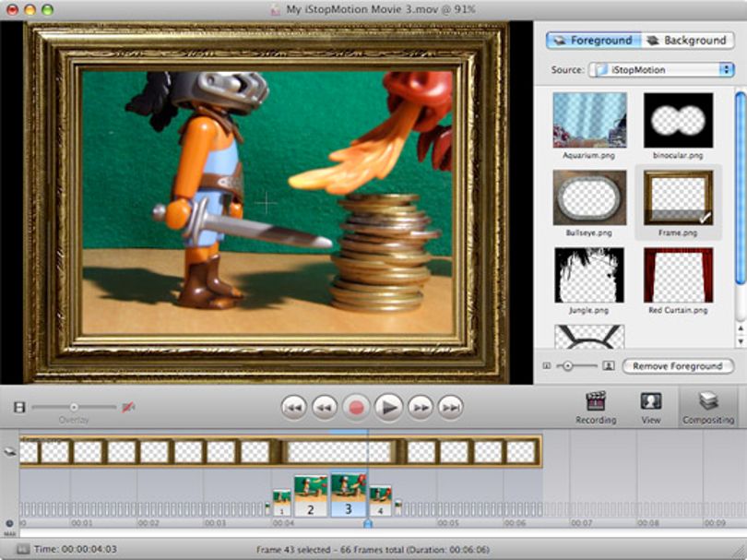Select frame 2 in the timeline
The image size is (747, 560).
coord(311,495)
